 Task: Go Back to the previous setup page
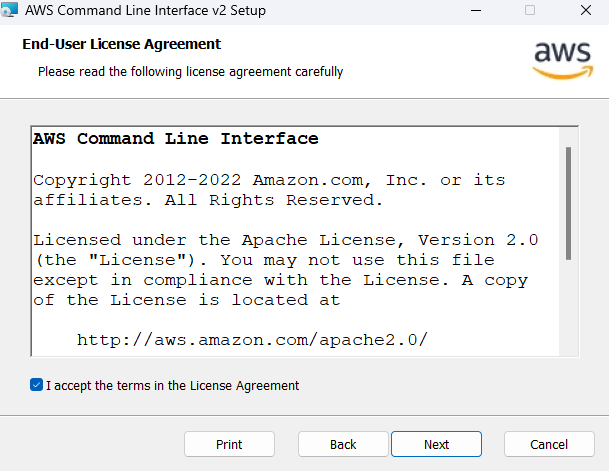point(343,444)
